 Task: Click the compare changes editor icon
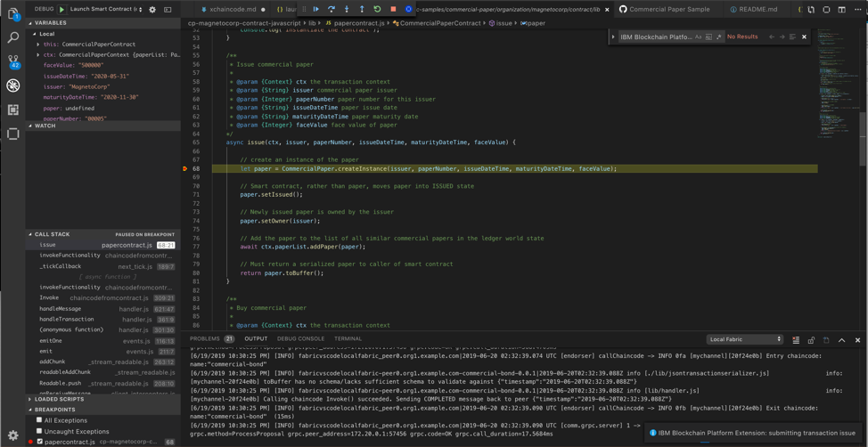click(x=810, y=10)
